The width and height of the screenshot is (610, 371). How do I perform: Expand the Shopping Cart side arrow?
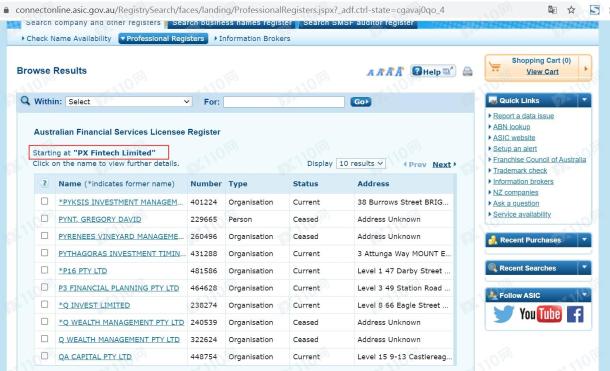tap(585, 68)
